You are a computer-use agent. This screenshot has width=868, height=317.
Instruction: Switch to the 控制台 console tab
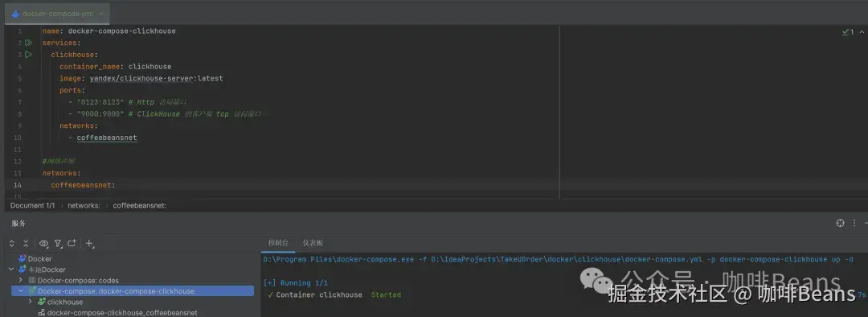pyautogui.click(x=278, y=243)
